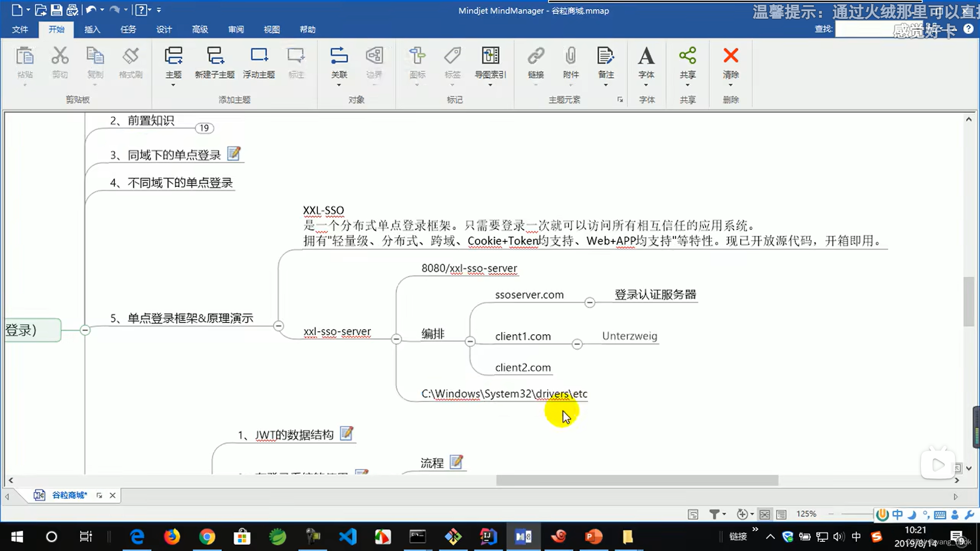Switch to the 视图 (View) tab
980x551 pixels.
[272, 29]
